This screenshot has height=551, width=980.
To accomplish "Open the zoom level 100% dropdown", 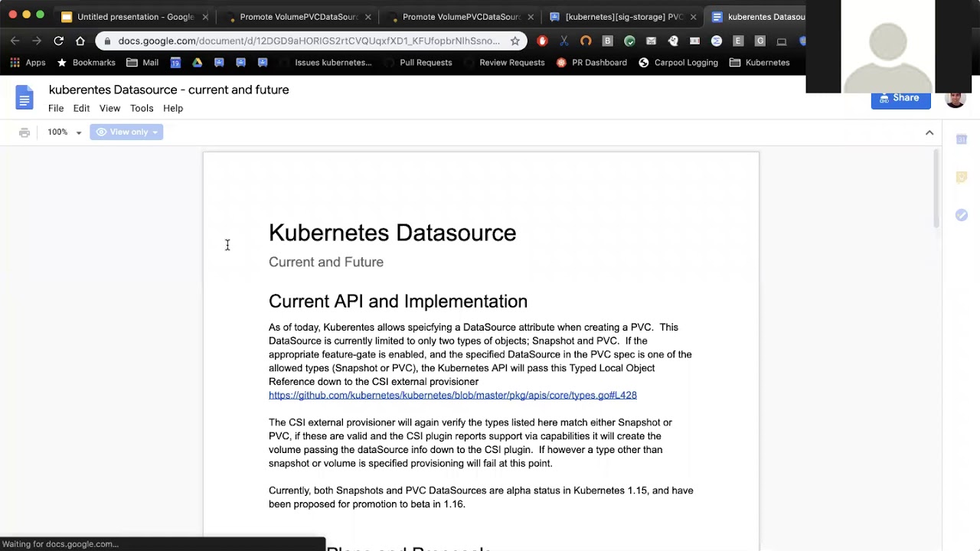I will click(x=64, y=132).
